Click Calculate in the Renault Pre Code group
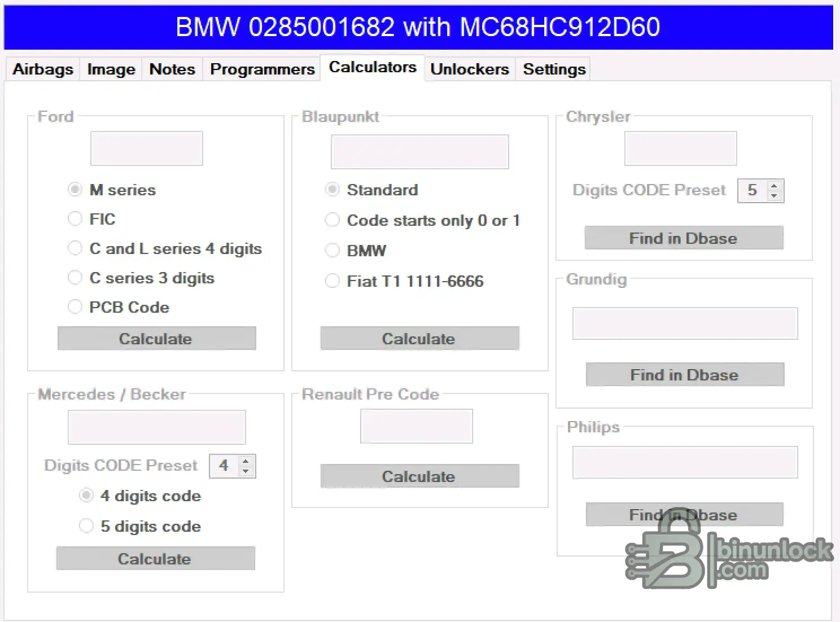Screen dimensions: 840x622 point(419,476)
